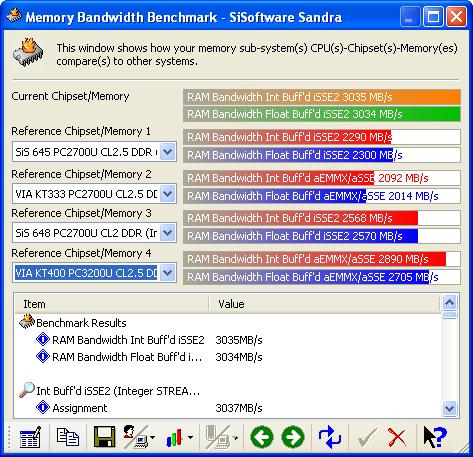Open the options table toolbar icon
This screenshot has width=473, height=457.
point(30,437)
